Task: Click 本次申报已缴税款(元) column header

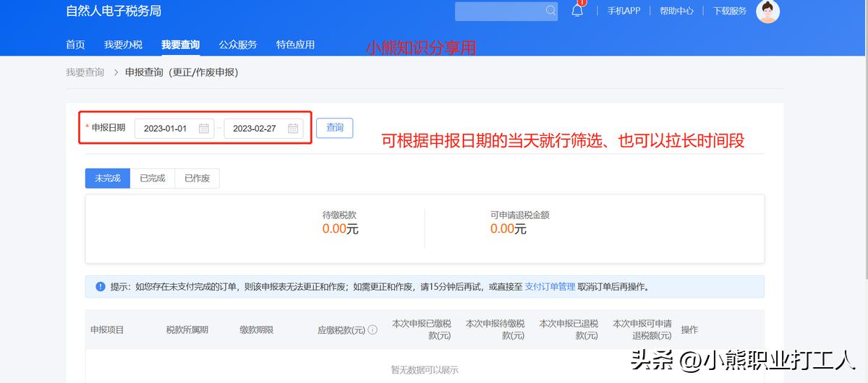Action: pyautogui.click(x=421, y=330)
